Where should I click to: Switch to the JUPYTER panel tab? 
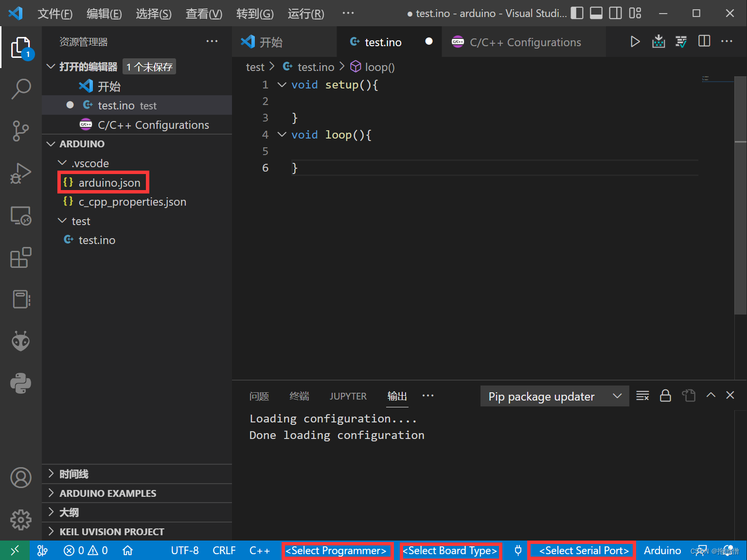[348, 396]
